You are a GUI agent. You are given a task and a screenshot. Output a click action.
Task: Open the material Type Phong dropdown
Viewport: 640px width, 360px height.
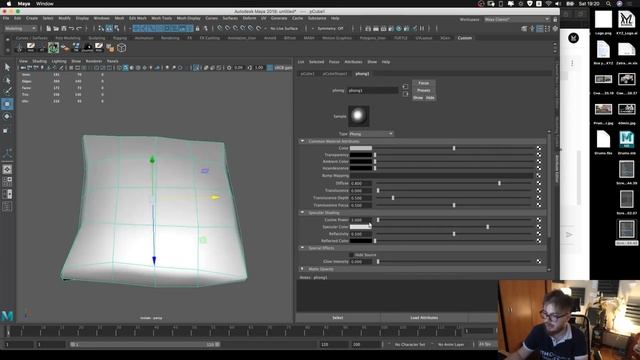point(371,134)
